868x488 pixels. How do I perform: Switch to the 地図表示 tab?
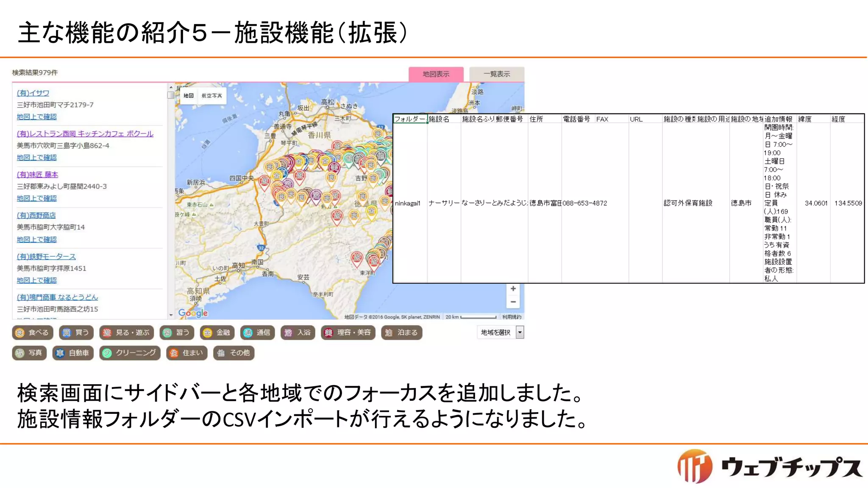tap(436, 74)
